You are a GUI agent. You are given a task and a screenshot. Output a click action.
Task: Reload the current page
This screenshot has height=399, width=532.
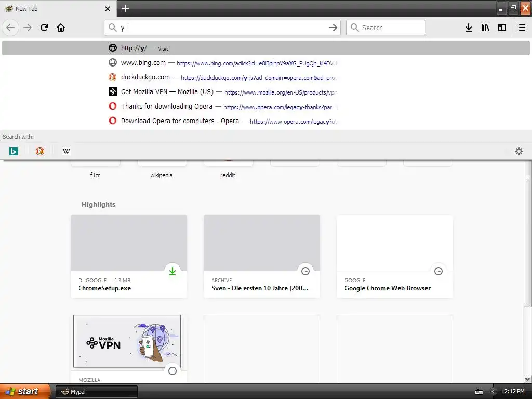(44, 28)
